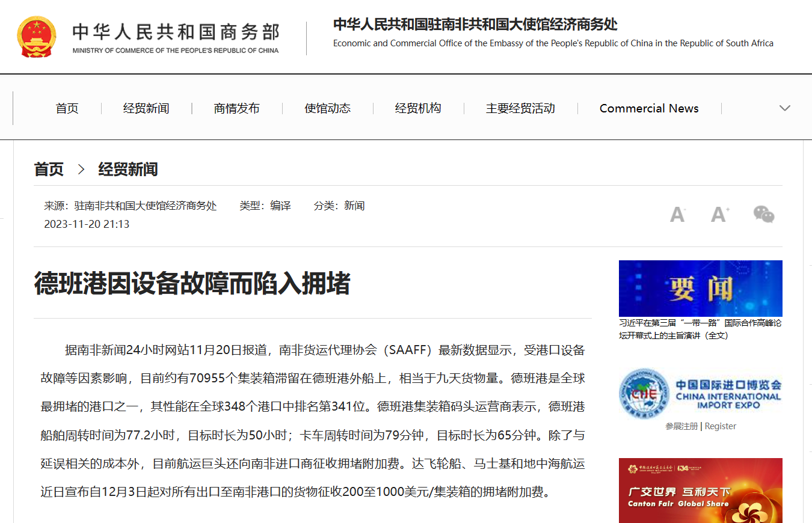812x523 pixels.
Task: Click source text 来源：驻南非共和国大使馆经济商务处
Action: pos(131,206)
